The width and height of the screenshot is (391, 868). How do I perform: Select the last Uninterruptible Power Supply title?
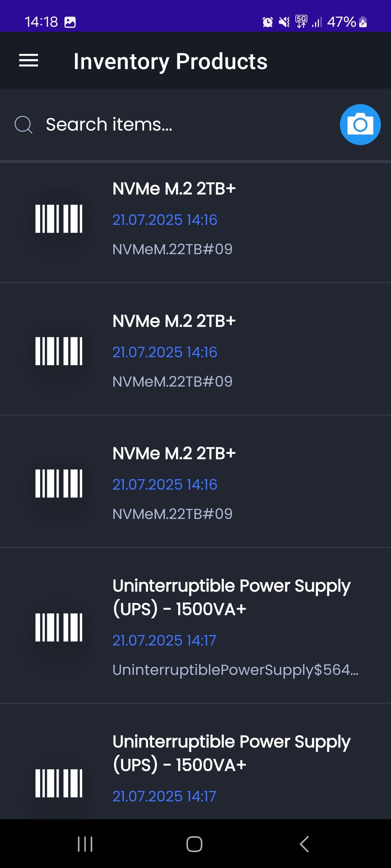coord(231,753)
